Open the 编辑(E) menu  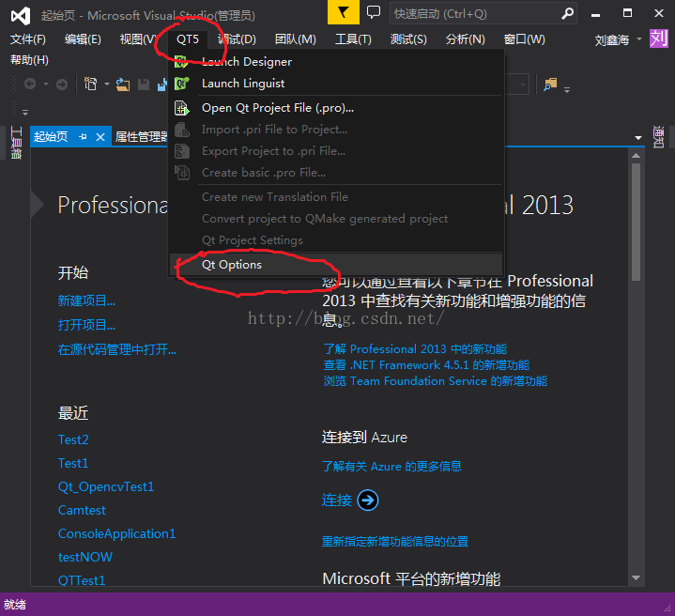click(x=83, y=39)
